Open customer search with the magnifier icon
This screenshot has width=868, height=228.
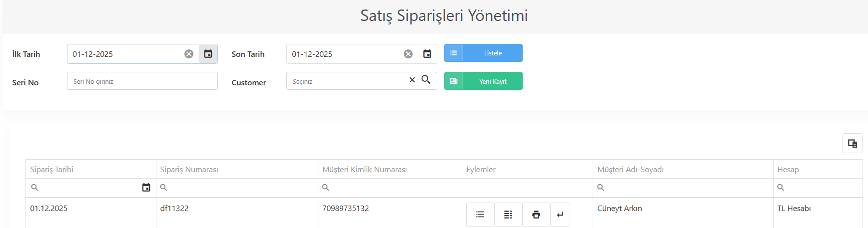pos(426,80)
